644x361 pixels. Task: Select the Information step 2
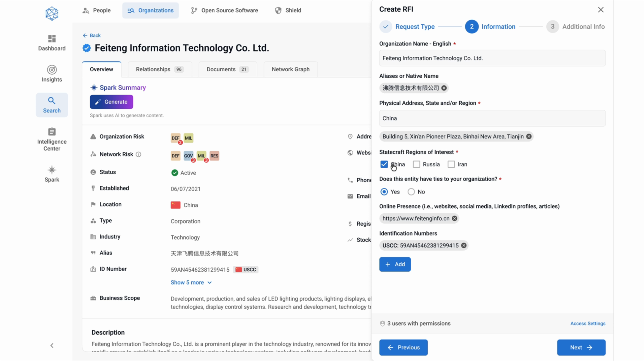pyautogui.click(x=490, y=27)
